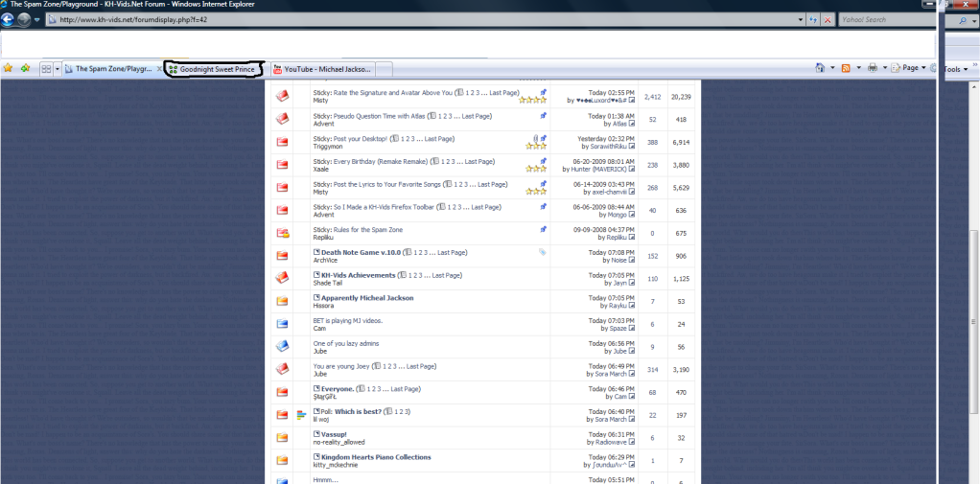Click the sticky pin icon on So I Made a KH-Vids Firefox Toolbar
This screenshot has width=980, height=484.
point(543,206)
